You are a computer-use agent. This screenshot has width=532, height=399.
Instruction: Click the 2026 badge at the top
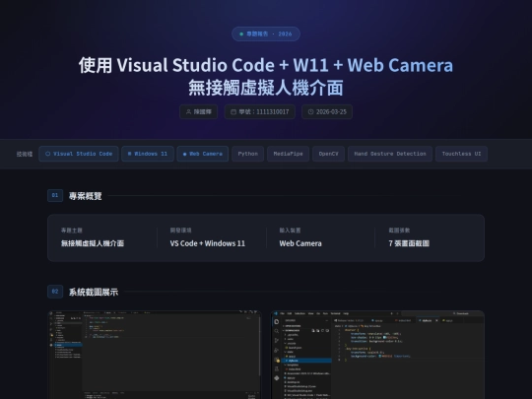[x=266, y=33]
